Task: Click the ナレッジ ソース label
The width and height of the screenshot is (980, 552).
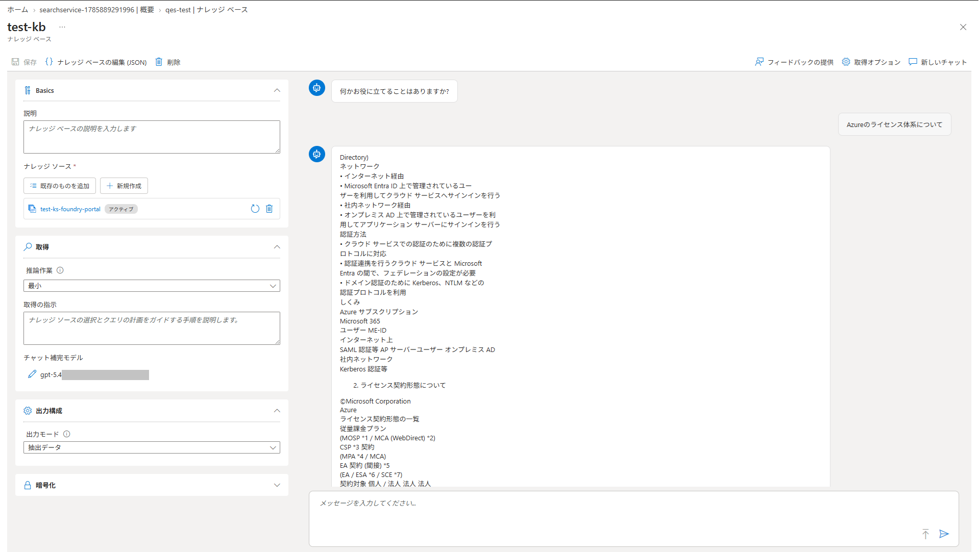Action: (x=47, y=166)
